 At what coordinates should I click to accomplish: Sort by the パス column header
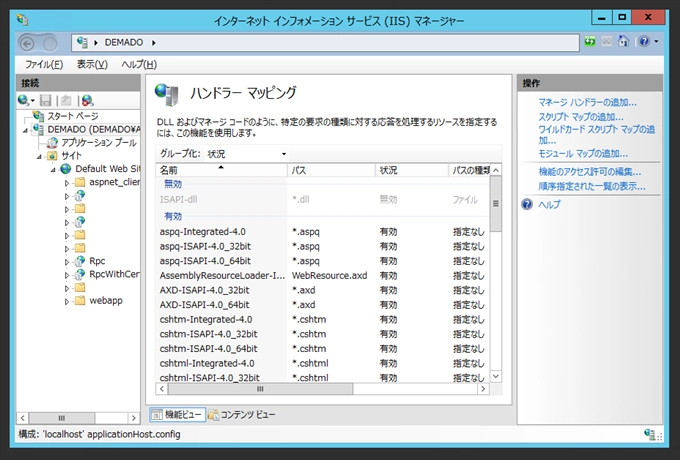[331, 170]
